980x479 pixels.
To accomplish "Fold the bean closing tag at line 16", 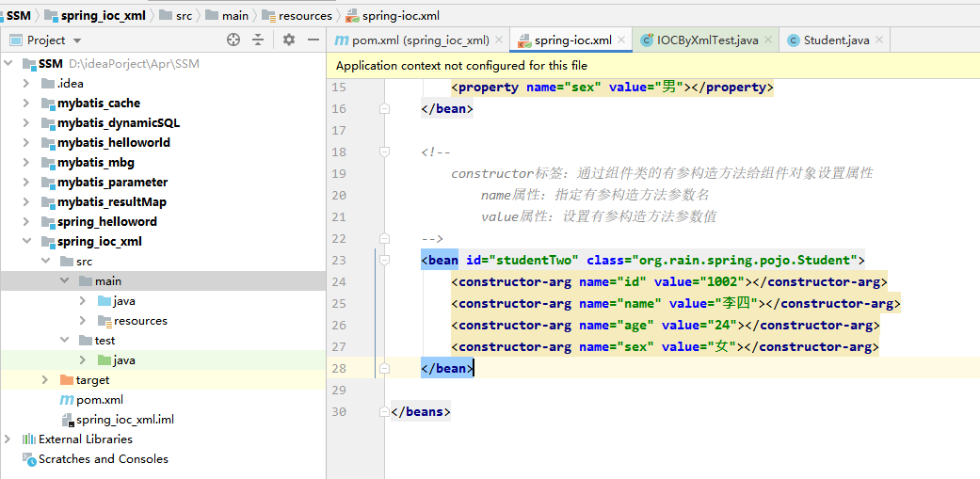I will tap(384, 108).
